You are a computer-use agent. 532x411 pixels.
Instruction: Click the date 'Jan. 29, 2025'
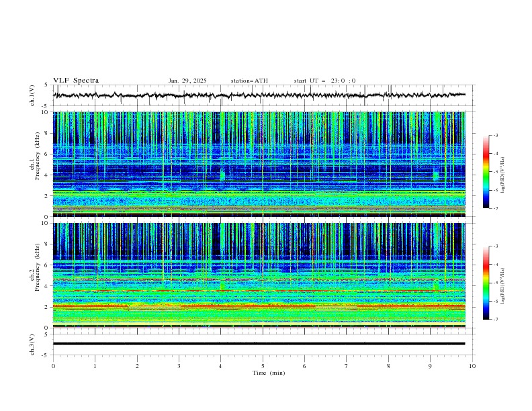point(187,81)
